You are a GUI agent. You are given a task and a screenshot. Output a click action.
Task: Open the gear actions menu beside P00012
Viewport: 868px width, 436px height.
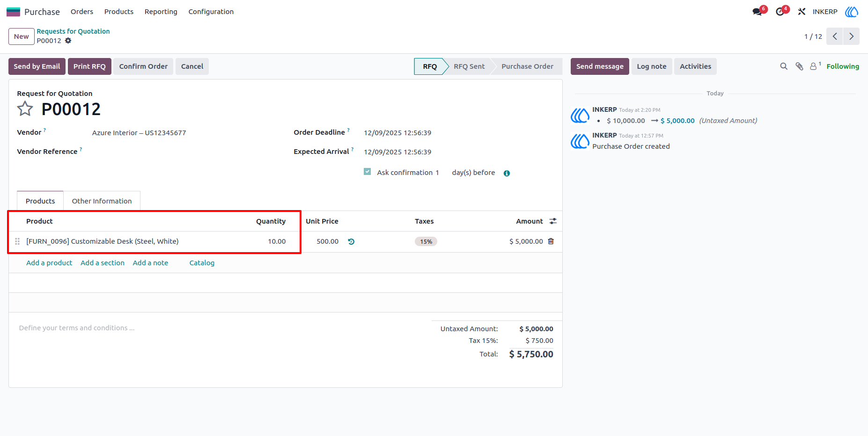[68, 41]
